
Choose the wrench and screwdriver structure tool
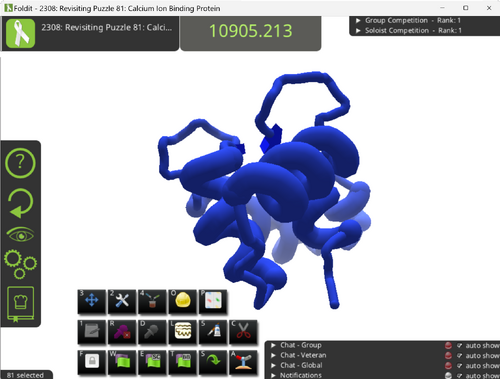coord(122,301)
